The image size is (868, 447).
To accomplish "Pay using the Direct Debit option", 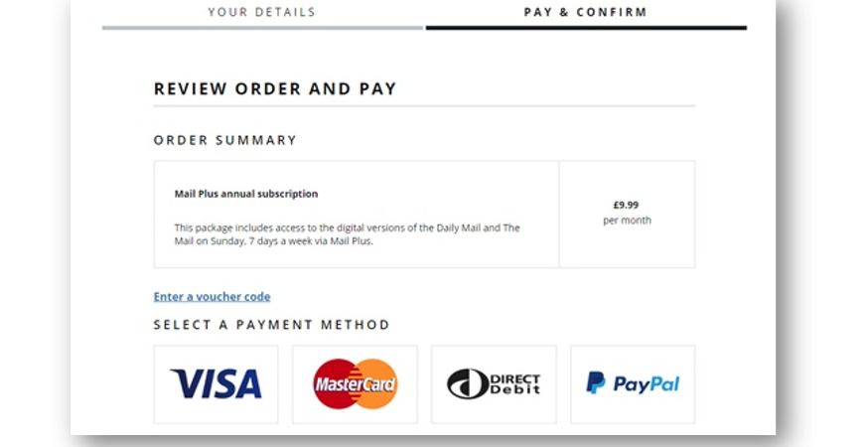I will coord(494,384).
